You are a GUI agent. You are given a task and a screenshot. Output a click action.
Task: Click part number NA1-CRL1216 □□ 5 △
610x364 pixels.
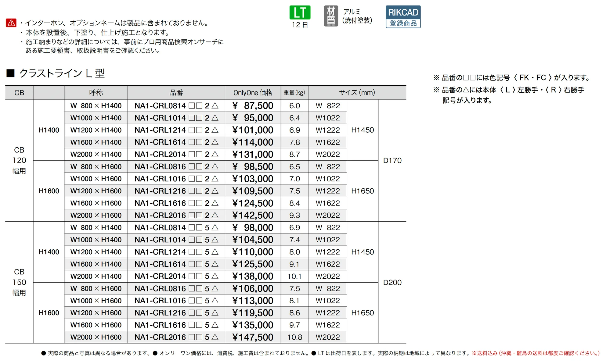pyautogui.click(x=176, y=313)
